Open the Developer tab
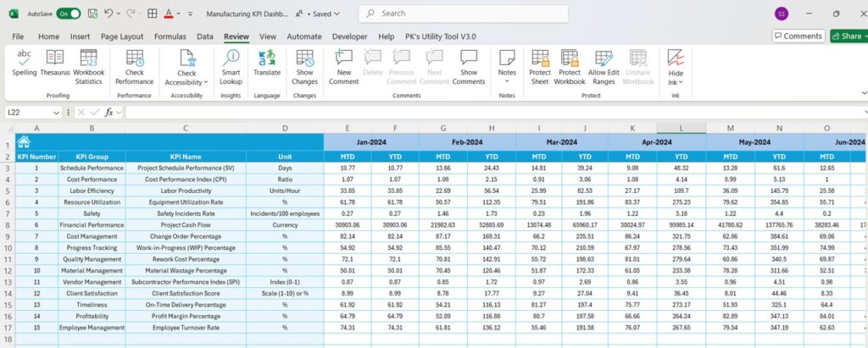Screen dimensions: 868x348 point(350,36)
